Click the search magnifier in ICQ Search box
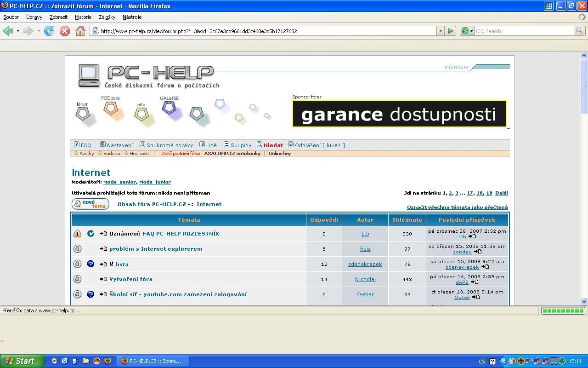 (580, 31)
